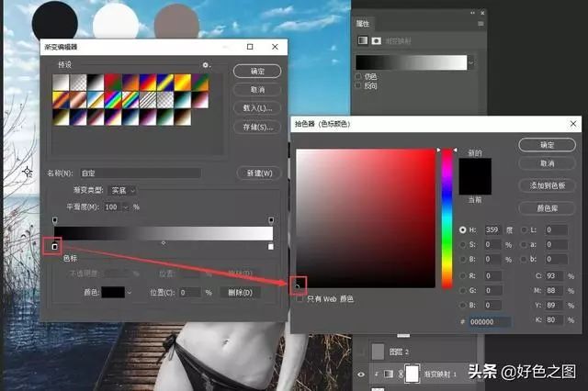Click the mask icon in Properties panel
This screenshot has width=588, height=391.
tap(376, 40)
